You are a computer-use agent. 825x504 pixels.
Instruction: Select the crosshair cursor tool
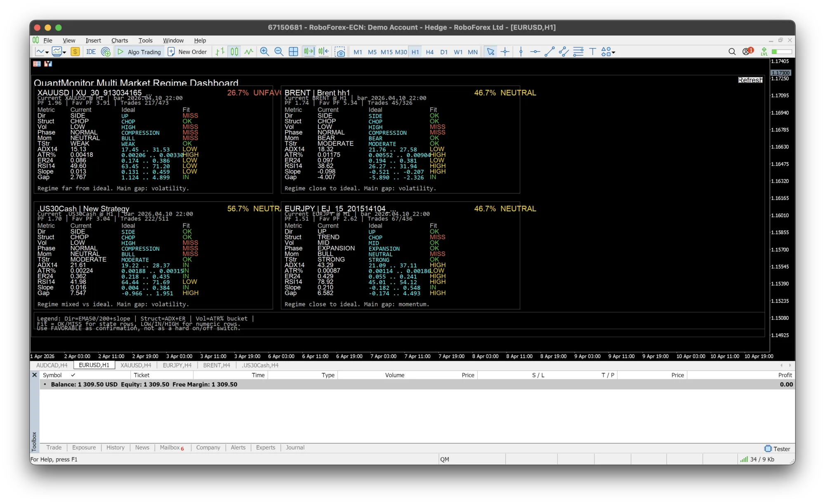click(505, 52)
